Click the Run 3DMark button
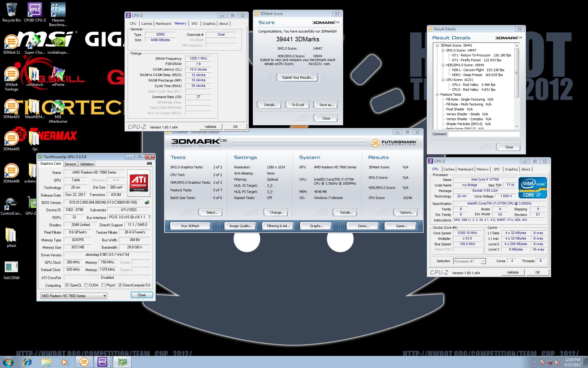Screen dimensions: 588x368 (190, 226)
